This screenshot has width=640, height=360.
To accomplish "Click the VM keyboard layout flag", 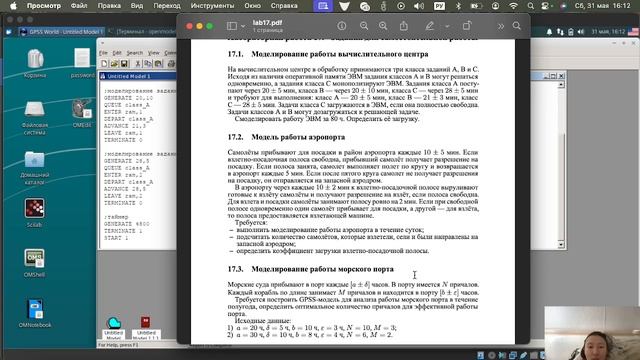I will (634, 32).
